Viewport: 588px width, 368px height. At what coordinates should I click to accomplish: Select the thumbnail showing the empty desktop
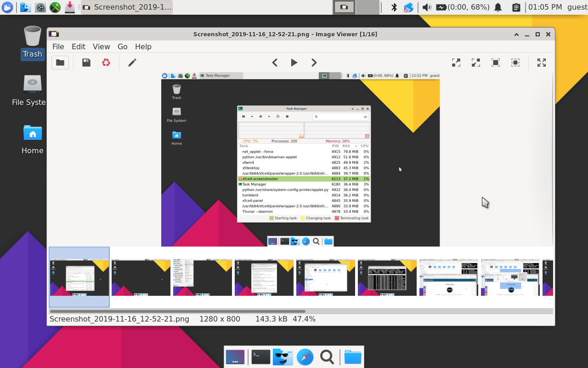click(x=141, y=277)
